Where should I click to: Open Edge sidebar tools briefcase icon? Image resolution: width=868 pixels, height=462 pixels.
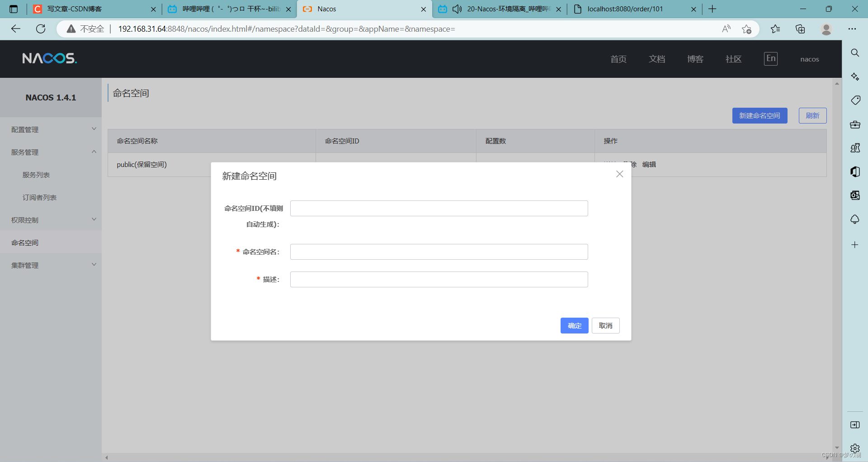point(855,124)
